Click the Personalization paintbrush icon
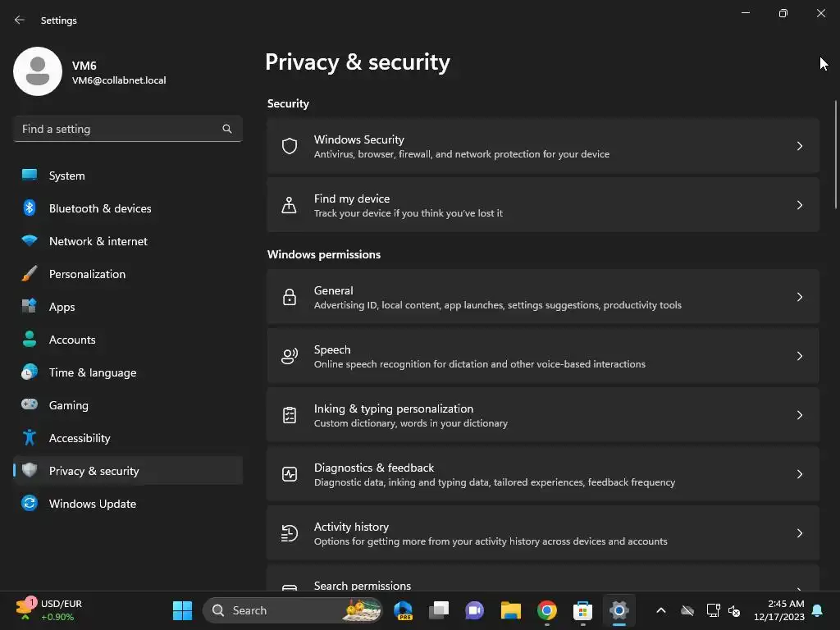Viewport: 840px width, 630px height. click(x=30, y=273)
